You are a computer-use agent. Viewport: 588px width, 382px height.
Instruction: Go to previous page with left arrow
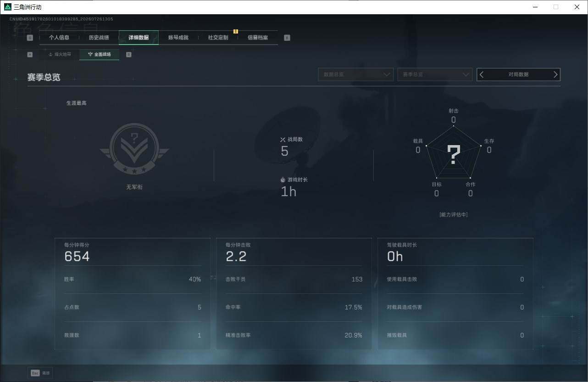tap(482, 74)
